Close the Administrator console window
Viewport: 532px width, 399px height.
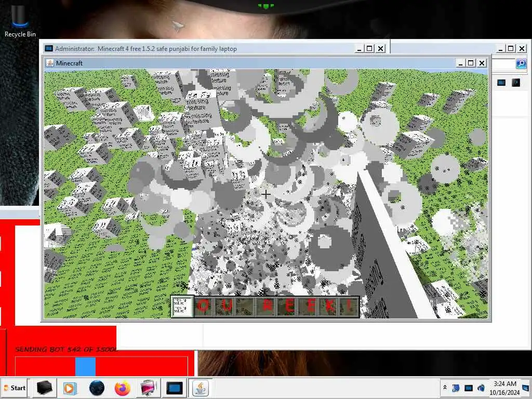click(x=381, y=49)
